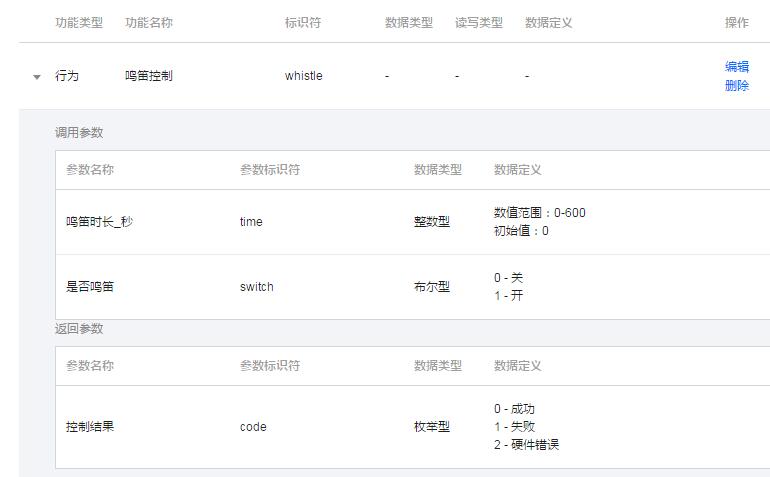This screenshot has height=477, width=770.
Task: Click the 枚举型 data type cell
Action: [431, 427]
